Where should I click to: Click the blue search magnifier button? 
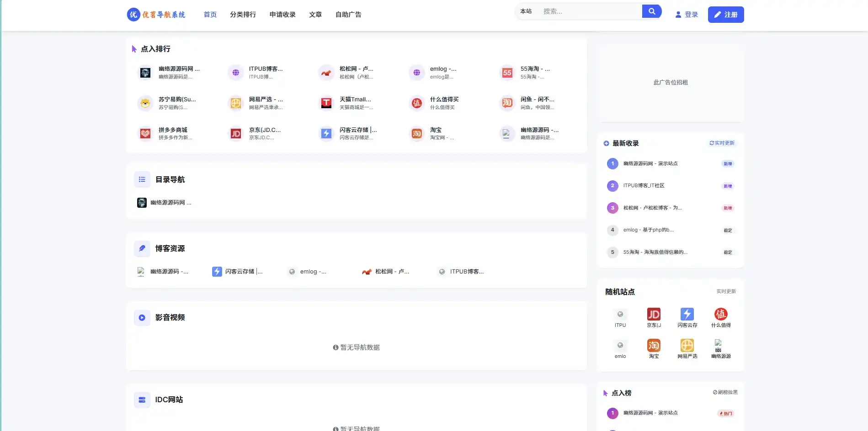[651, 11]
